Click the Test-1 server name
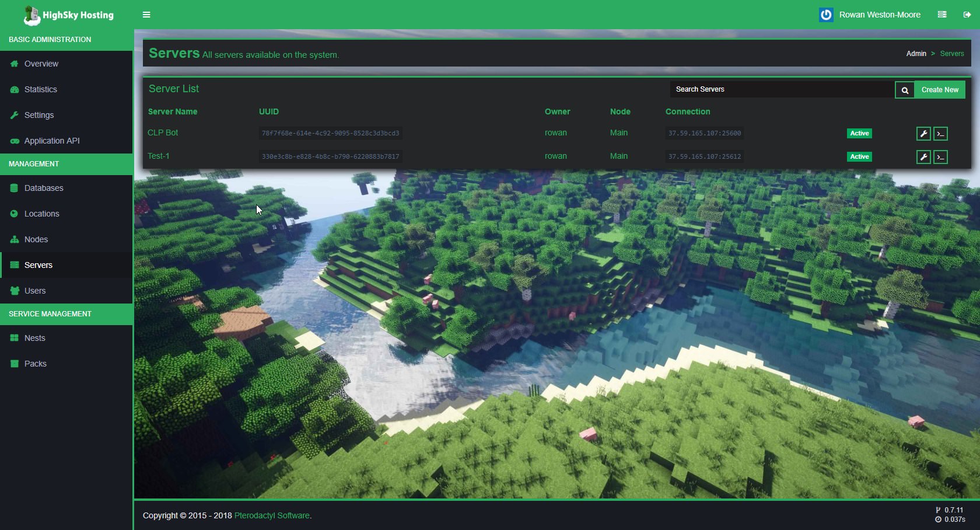 pyautogui.click(x=158, y=156)
